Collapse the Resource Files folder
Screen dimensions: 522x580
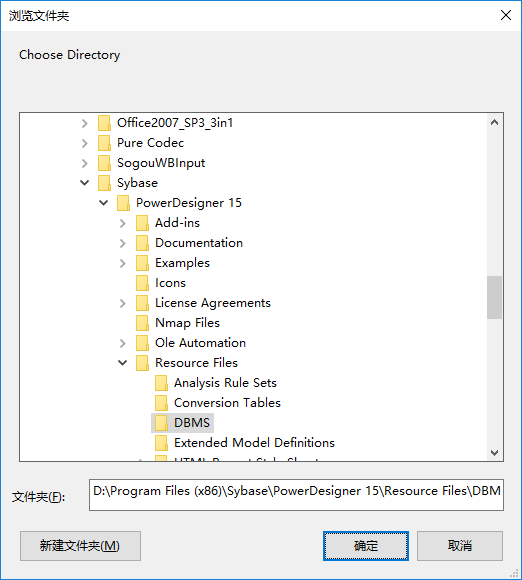click(122, 363)
